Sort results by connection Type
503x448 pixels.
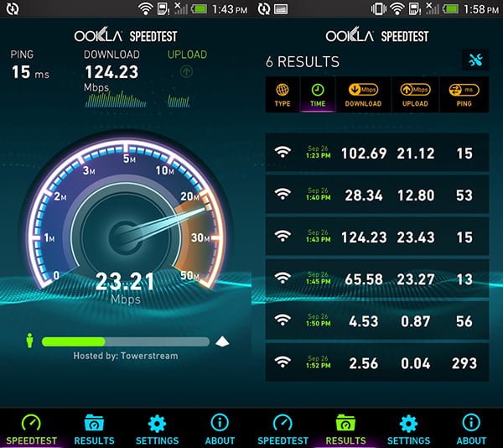click(x=283, y=95)
